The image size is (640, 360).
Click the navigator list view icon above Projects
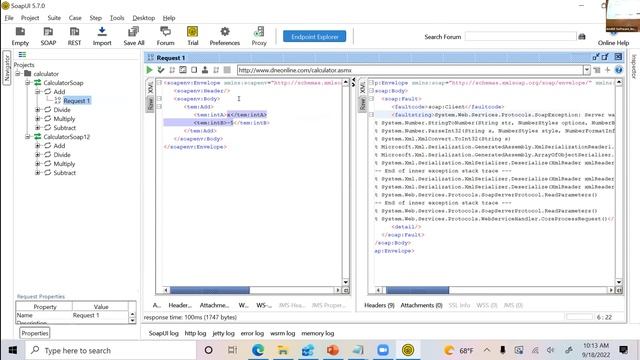pos(22,54)
